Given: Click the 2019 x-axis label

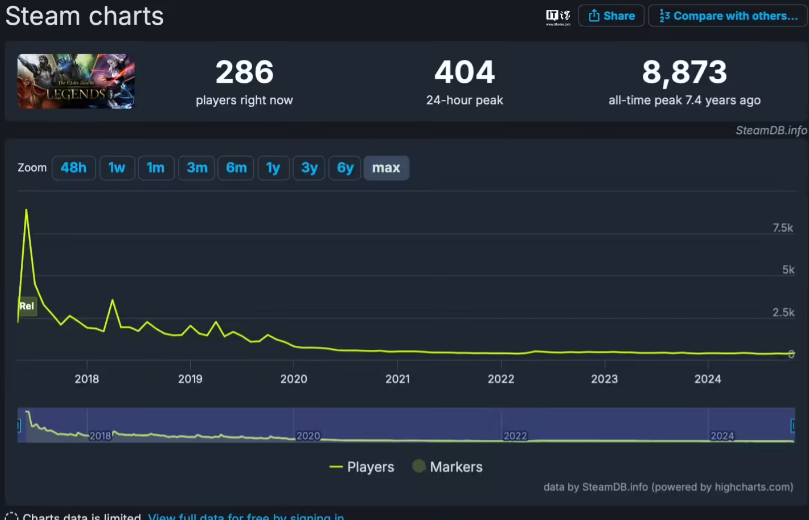Looking at the screenshot, I should (190, 379).
